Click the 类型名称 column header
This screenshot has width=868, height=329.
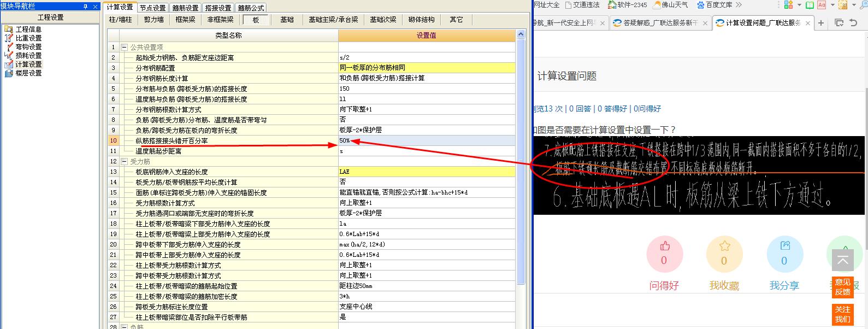tap(228, 36)
